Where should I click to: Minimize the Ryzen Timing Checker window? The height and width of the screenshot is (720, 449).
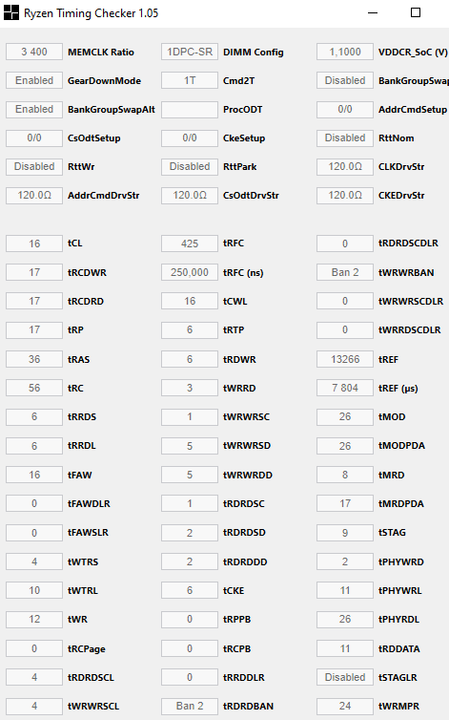coord(373,13)
